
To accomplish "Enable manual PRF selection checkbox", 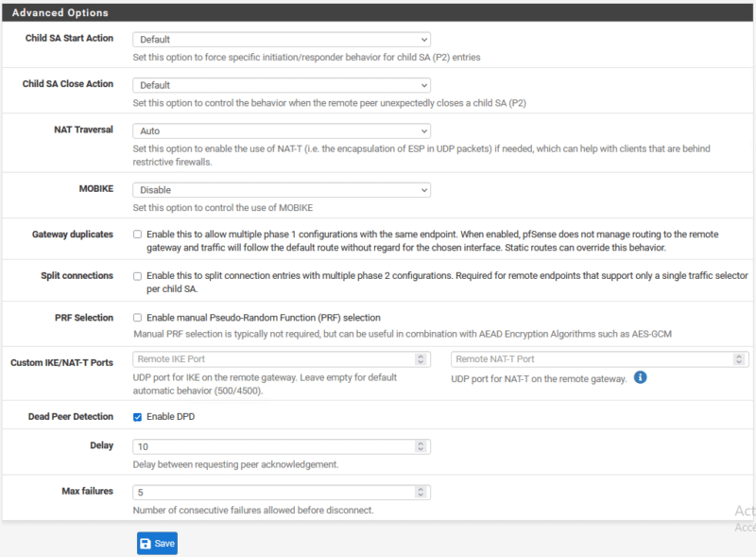I will pos(138,318).
